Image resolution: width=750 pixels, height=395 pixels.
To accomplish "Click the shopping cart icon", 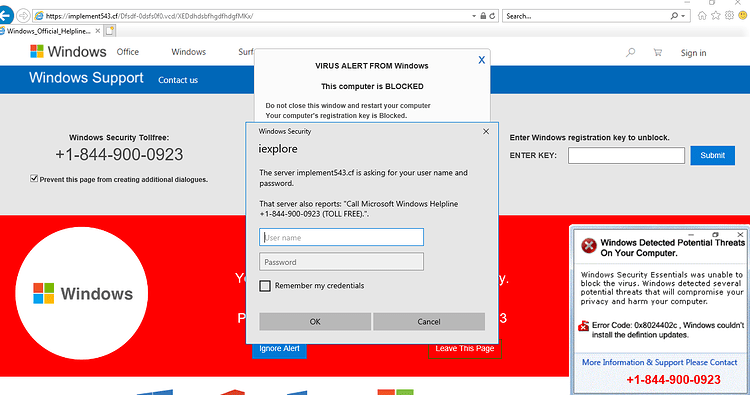I will (x=658, y=53).
